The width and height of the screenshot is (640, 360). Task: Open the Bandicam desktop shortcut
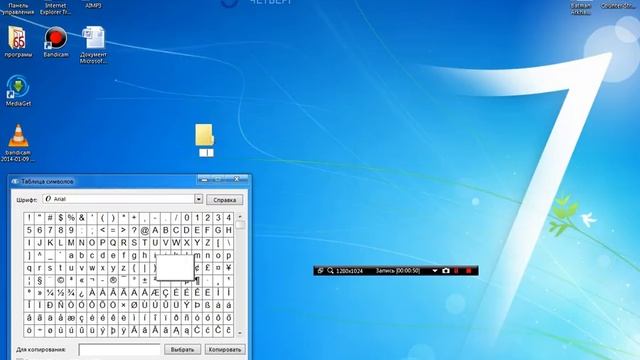tap(56, 42)
